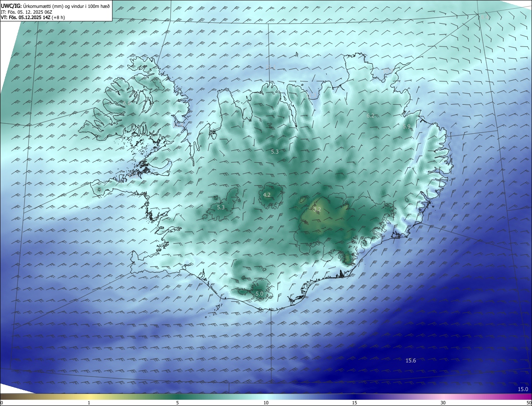Click the colorbar tick label 0
Image resolution: width=532 pixels, height=406 pixels.
(2, 403)
